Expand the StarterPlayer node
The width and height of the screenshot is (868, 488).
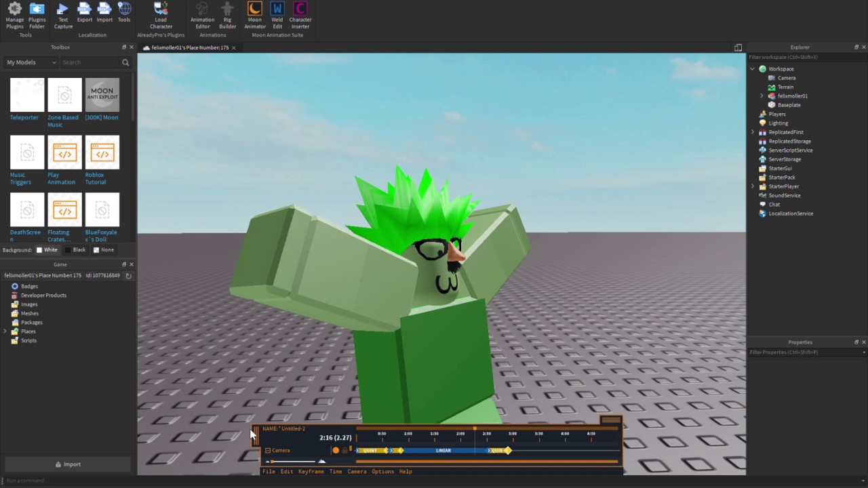pos(752,186)
